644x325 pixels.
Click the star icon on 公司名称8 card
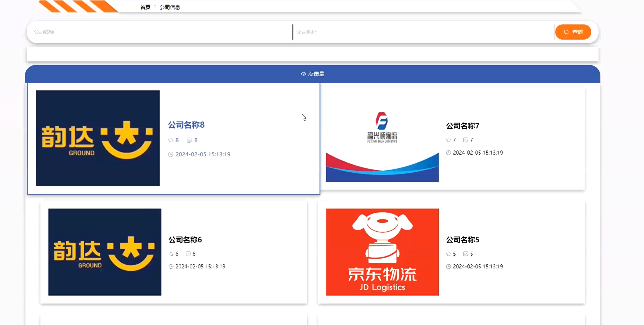click(x=171, y=140)
